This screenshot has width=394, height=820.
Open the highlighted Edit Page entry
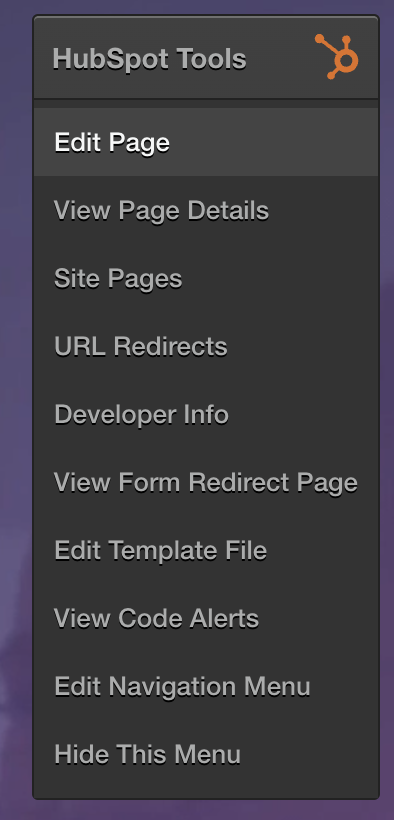(206, 142)
